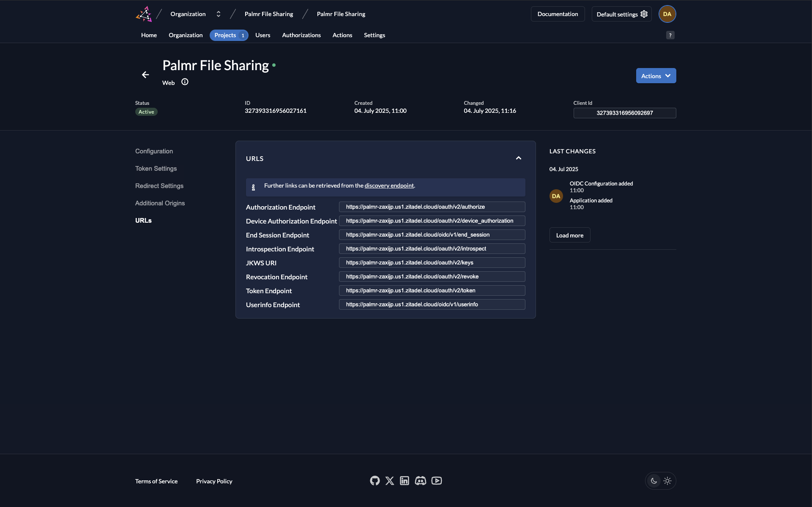
Task: Select URLs in the sidebar
Action: [x=143, y=221]
